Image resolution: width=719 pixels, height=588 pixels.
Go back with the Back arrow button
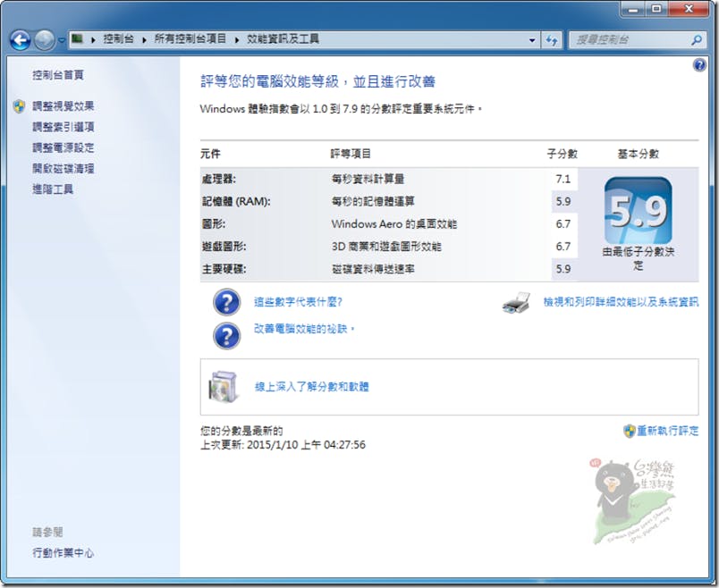(x=21, y=40)
